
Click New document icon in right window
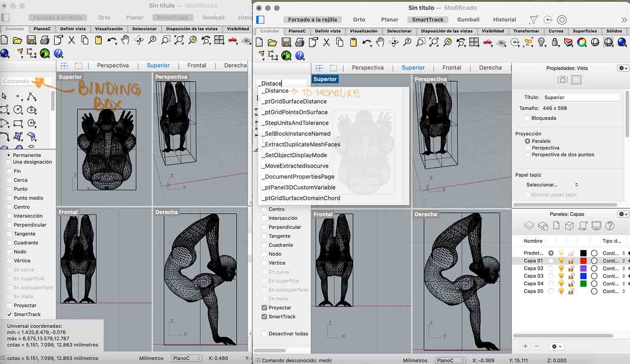(259, 42)
